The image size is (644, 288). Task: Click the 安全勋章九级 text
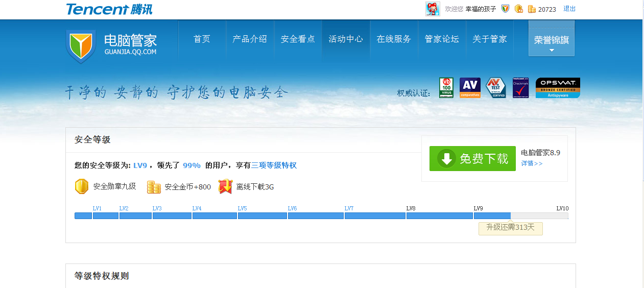point(114,187)
